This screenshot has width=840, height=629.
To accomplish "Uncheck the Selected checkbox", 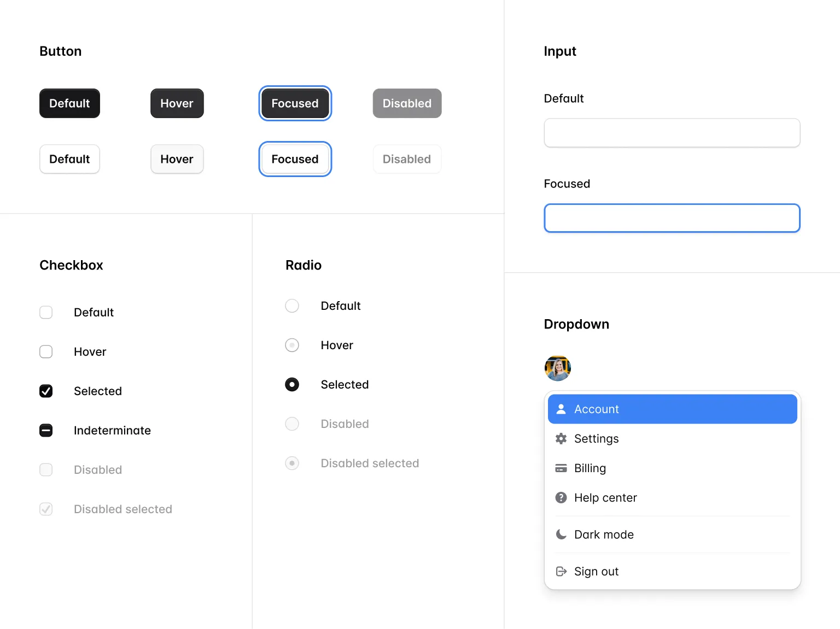I will tap(46, 391).
